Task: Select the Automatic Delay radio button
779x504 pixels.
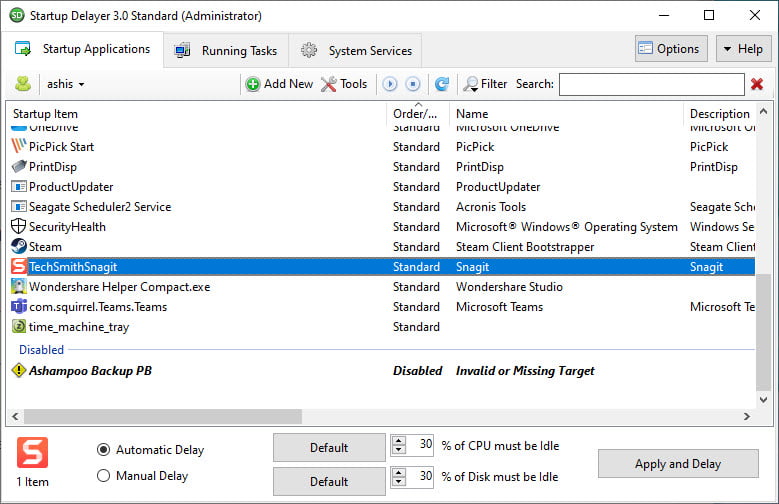Action: pyautogui.click(x=103, y=449)
